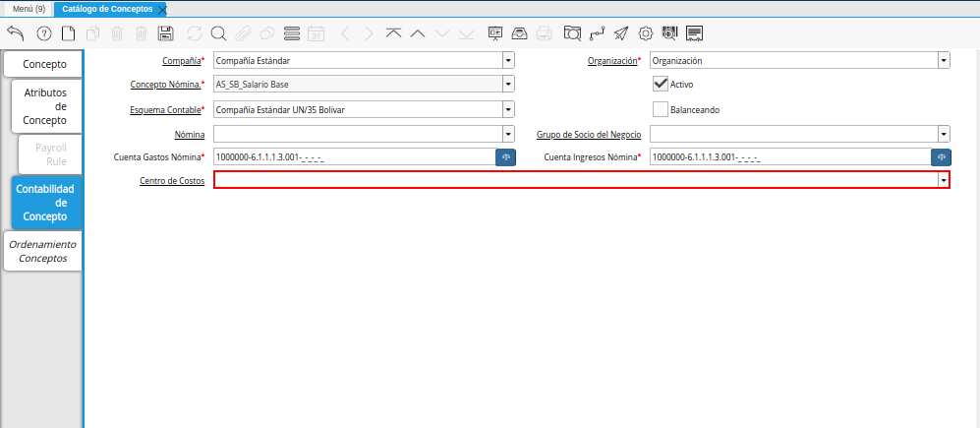Click into the Cuenta Gastos Nómina field
Screen dimensions: 980x428
pyautogui.click(x=355, y=157)
